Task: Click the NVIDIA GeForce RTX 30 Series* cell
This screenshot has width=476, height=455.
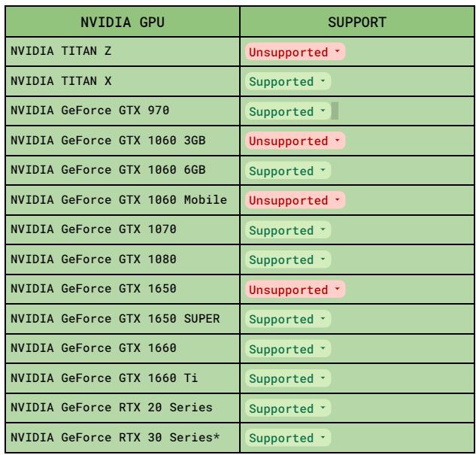Action: (x=122, y=438)
